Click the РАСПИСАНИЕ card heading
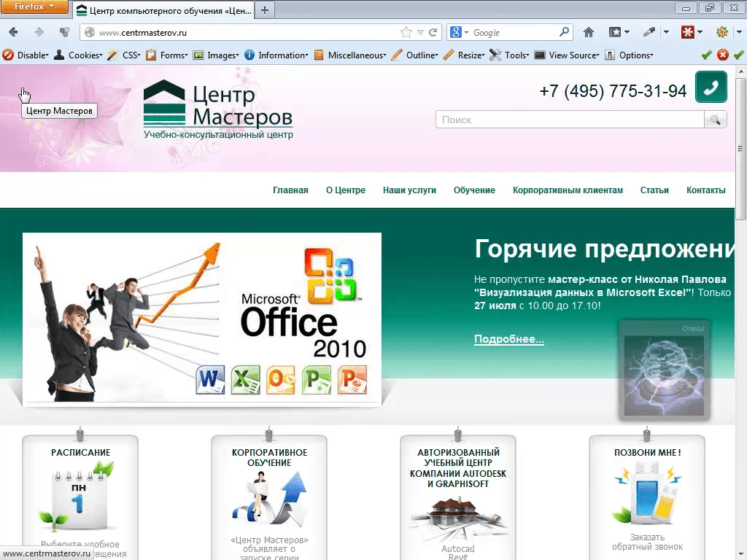 [x=80, y=452]
